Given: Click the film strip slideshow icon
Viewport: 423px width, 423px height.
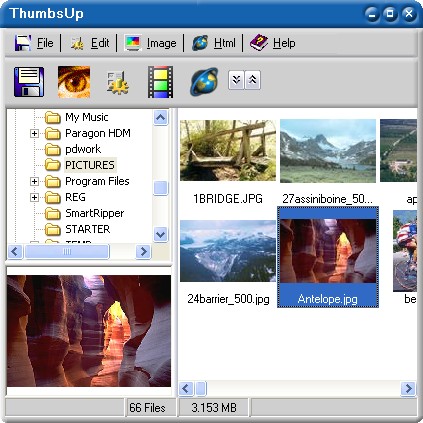Looking at the screenshot, I should pos(161,82).
